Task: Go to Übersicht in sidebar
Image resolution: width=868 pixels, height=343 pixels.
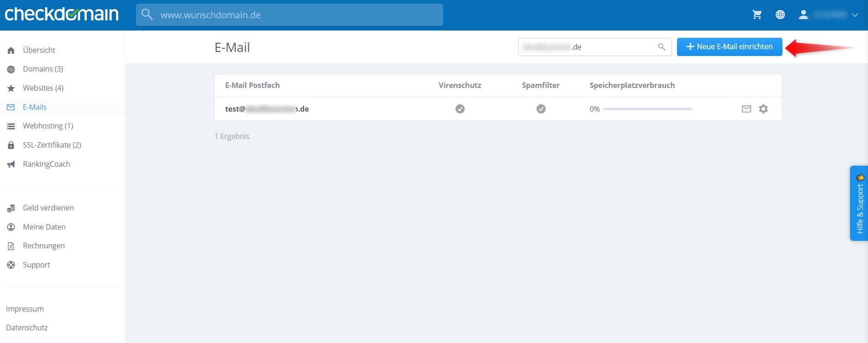Action: pyautogui.click(x=39, y=50)
